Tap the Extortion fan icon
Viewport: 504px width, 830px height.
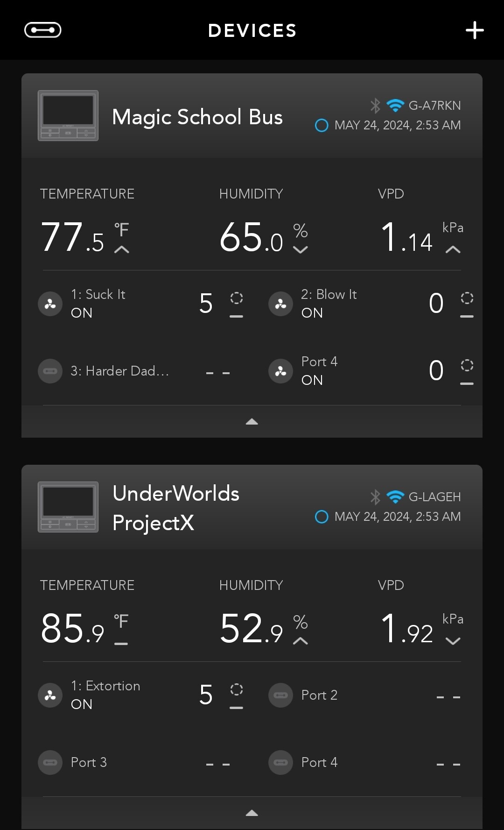[x=50, y=695]
